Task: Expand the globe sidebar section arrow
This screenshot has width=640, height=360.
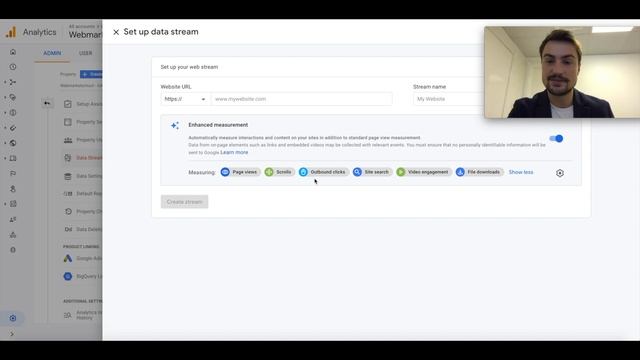Action: tap(5, 143)
